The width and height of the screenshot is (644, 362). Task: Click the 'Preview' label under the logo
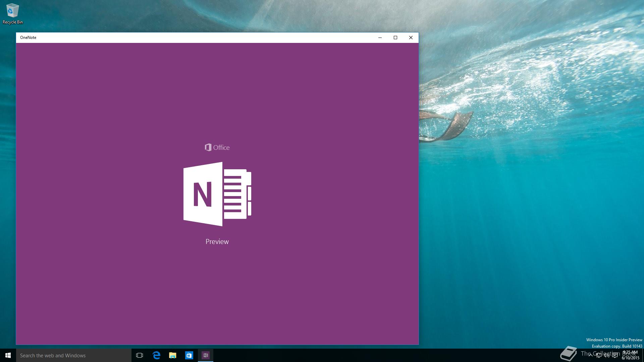(217, 242)
